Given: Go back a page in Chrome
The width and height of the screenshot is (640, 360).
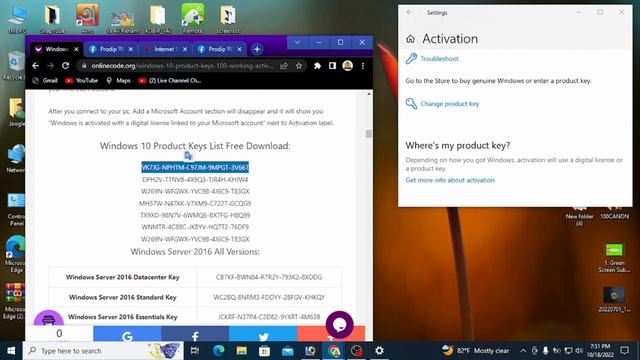Looking at the screenshot, I should pyautogui.click(x=36, y=66).
